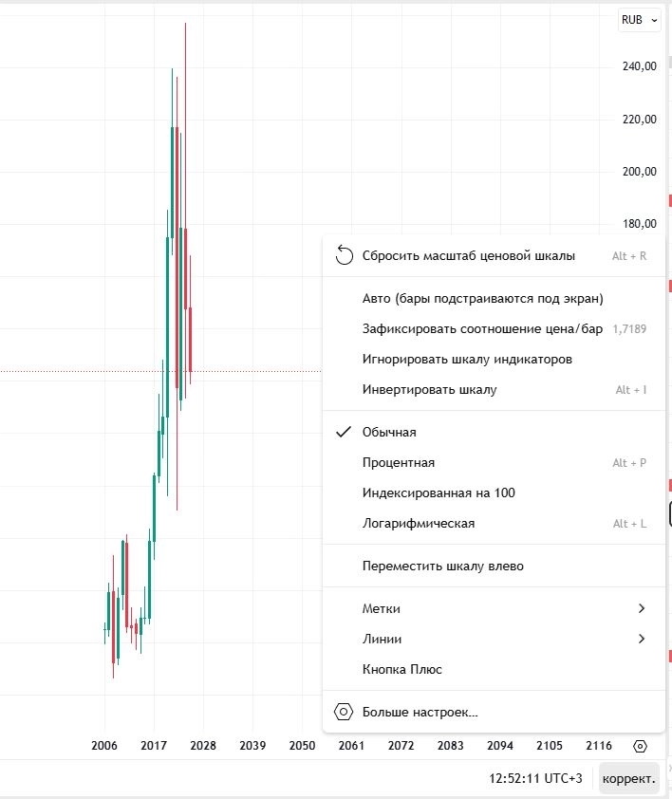Toggle Игнорировать шкалу индикаторов option
The height and width of the screenshot is (799, 672).
[x=467, y=359]
